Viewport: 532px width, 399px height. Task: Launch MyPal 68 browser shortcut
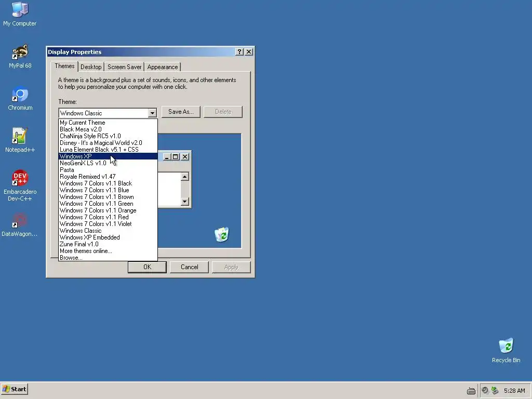pos(20,56)
